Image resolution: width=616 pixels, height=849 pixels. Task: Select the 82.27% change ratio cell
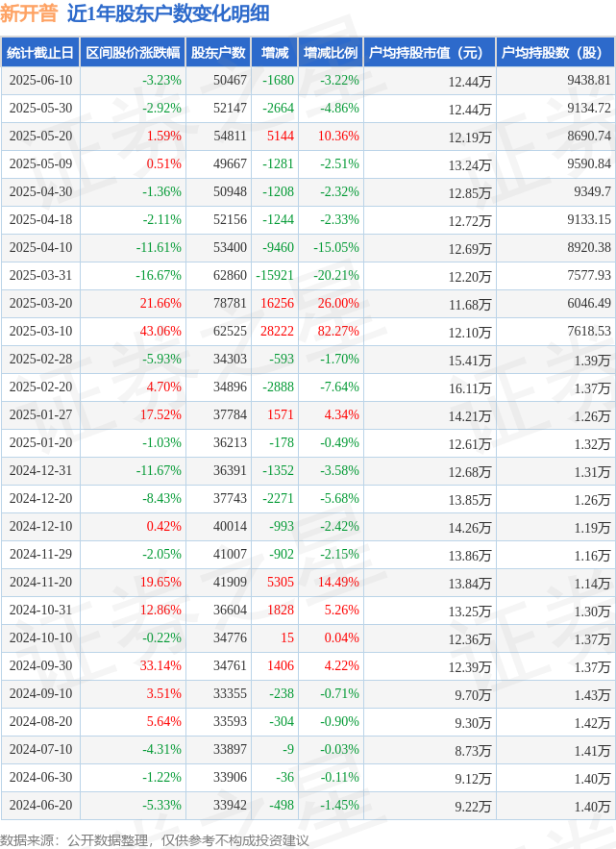338,331
